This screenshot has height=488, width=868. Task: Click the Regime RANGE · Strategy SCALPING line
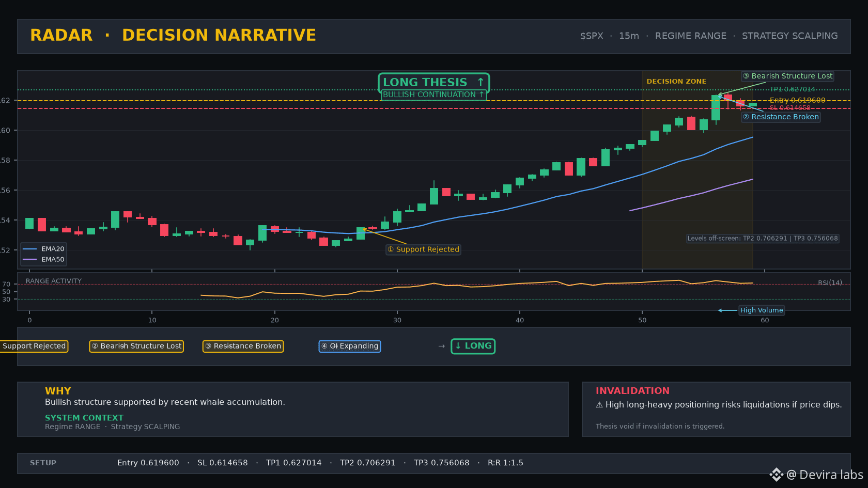113,427
